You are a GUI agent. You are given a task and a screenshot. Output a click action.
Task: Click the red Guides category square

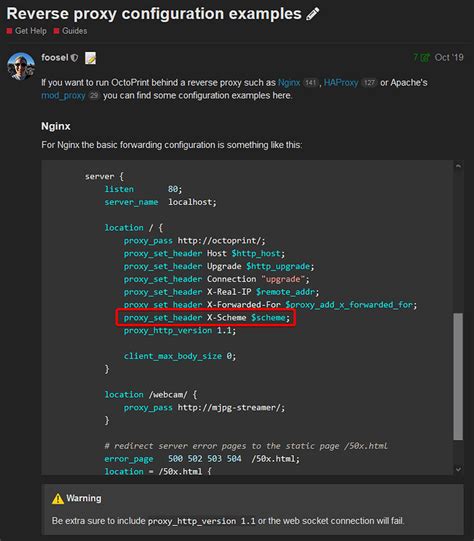tap(57, 31)
